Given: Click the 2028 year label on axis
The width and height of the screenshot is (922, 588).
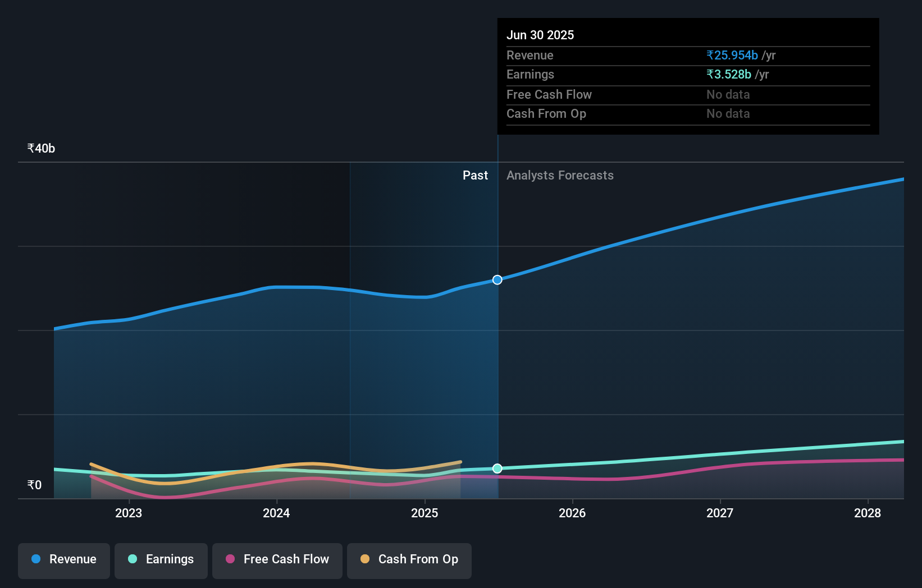Looking at the screenshot, I should 868,513.
